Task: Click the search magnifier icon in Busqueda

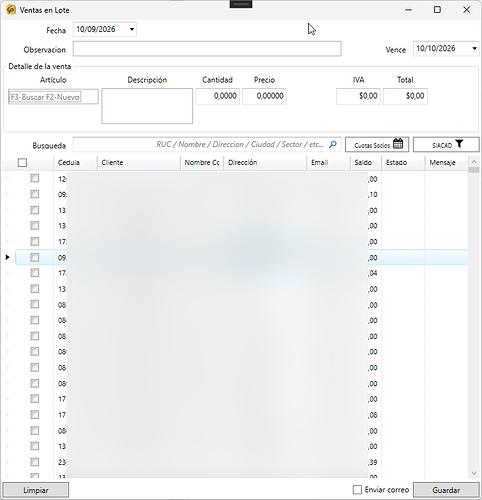Action: coord(333,144)
